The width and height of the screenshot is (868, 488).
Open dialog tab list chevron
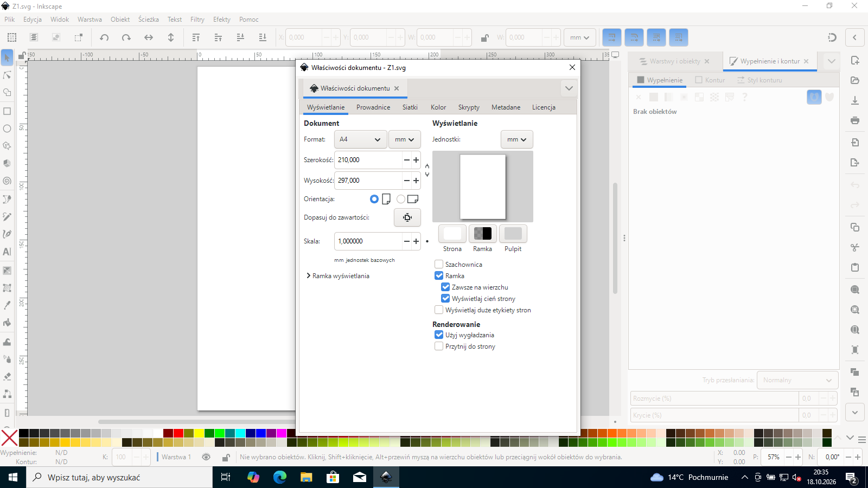click(x=569, y=88)
